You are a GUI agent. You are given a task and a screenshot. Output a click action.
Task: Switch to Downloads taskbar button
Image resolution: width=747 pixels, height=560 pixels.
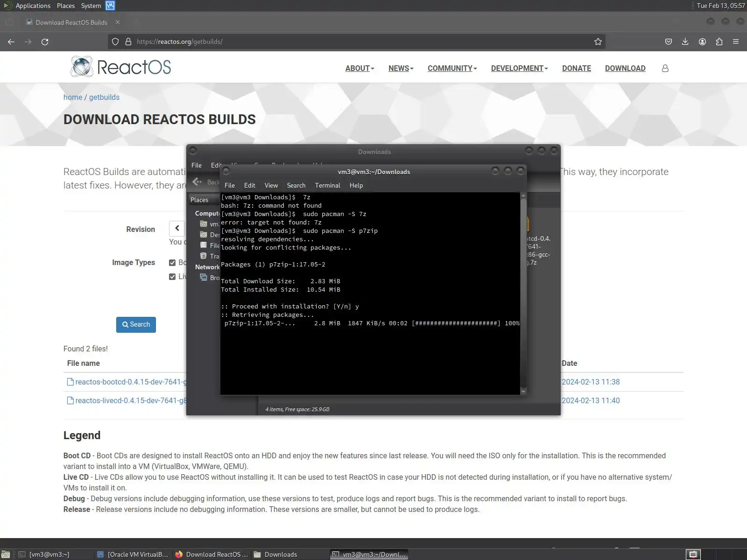[290, 554]
